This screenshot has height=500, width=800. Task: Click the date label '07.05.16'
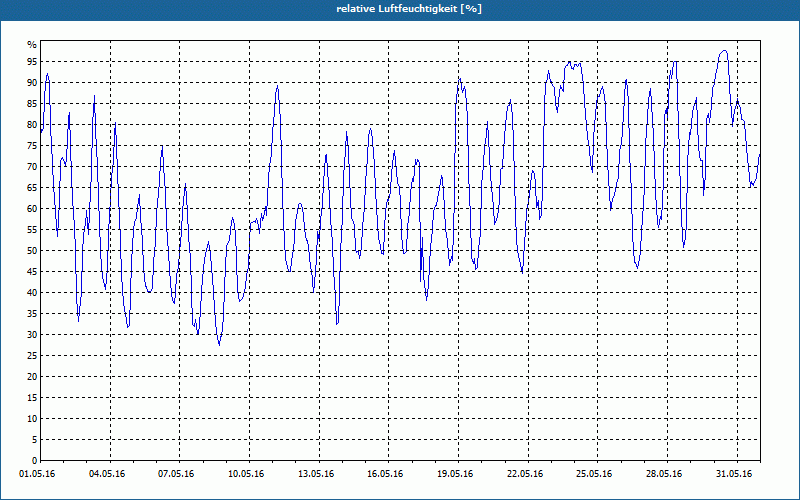pos(177,474)
